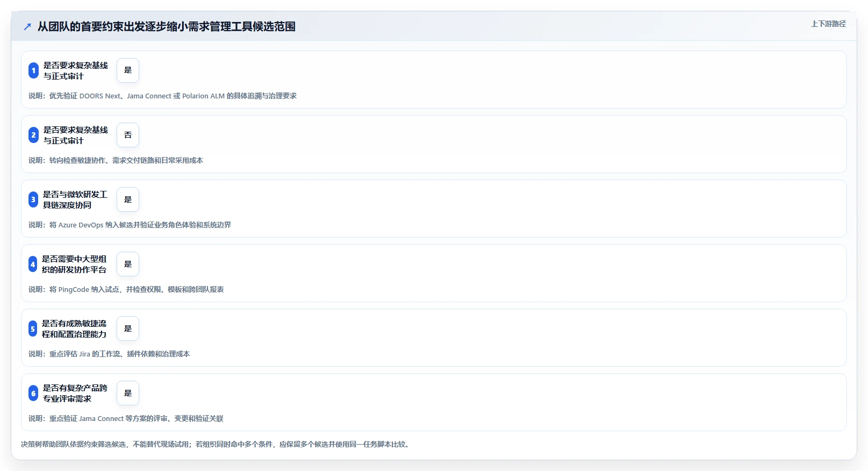Click the 是 button next to 是否需要中大型组织的研发协作平台
868x471 pixels.
pos(128,264)
